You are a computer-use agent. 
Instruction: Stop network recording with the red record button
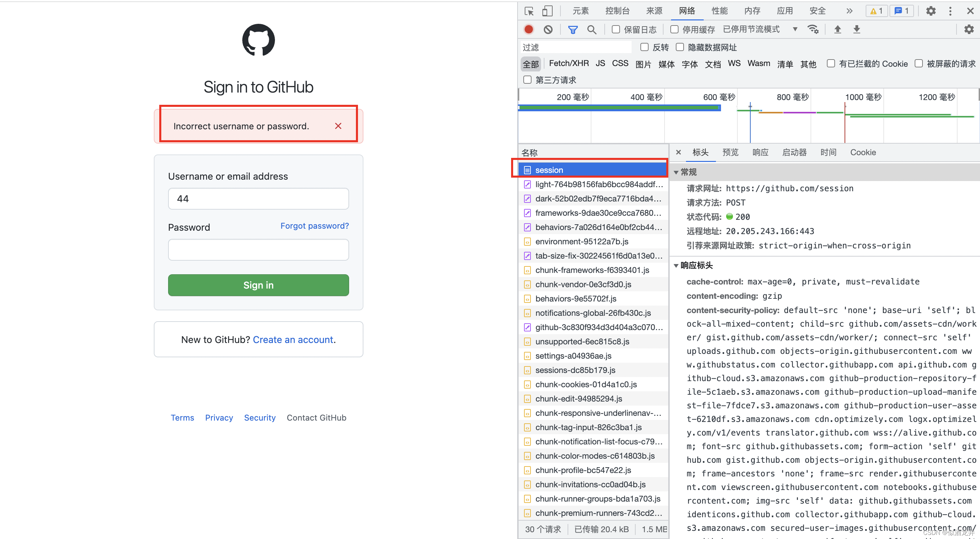[529, 29]
